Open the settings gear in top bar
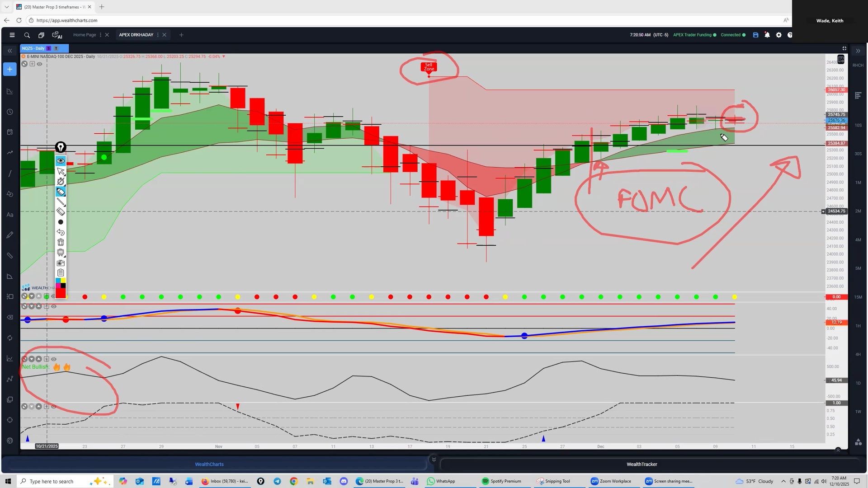 (778, 35)
